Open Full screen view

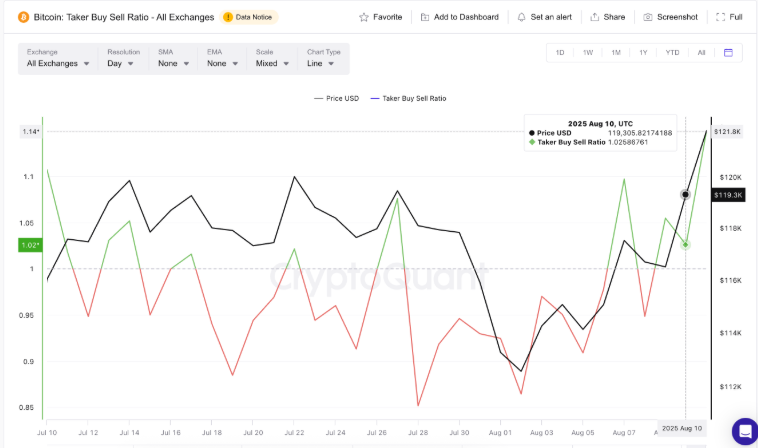pyautogui.click(x=722, y=17)
